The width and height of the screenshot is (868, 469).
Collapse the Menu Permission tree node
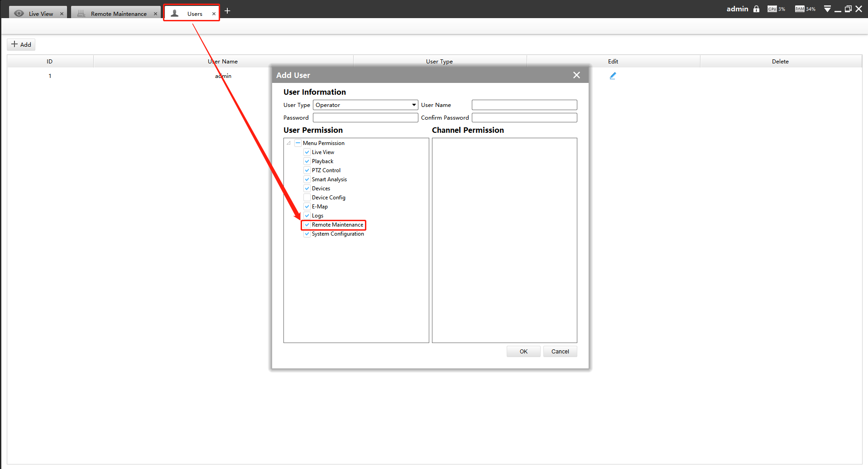pos(288,143)
